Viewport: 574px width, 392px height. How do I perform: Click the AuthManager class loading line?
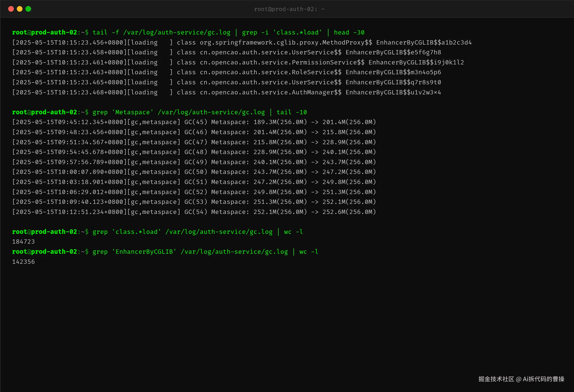226,92
